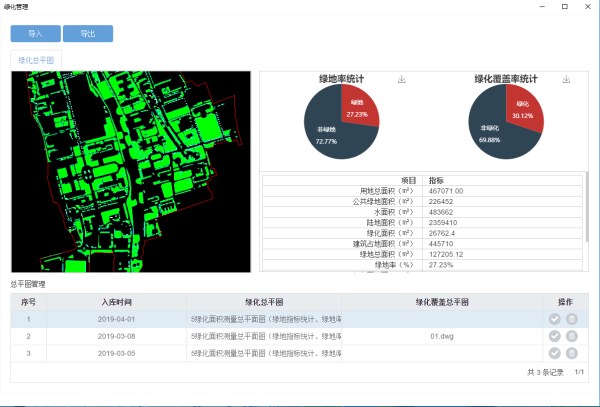Viewport: 600px width, 407px height.
Task: Delete the 2019-03-08 record
Action: tap(572, 336)
